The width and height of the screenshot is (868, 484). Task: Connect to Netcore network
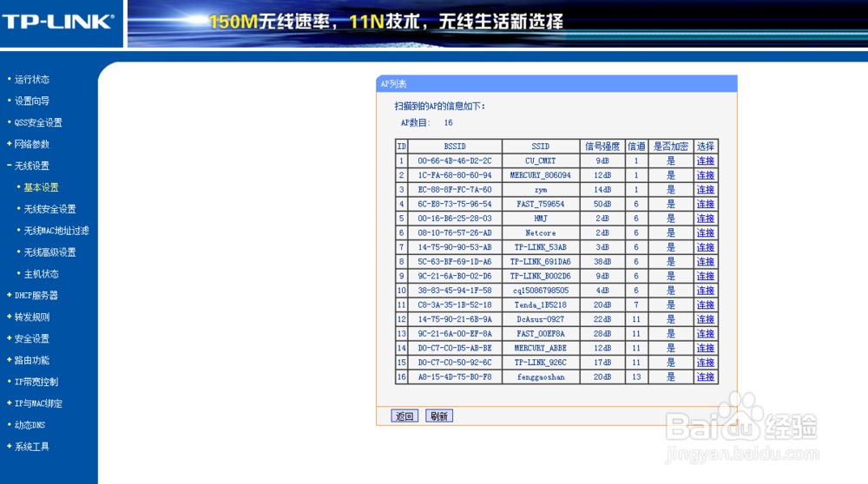pyautogui.click(x=705, y=232)
